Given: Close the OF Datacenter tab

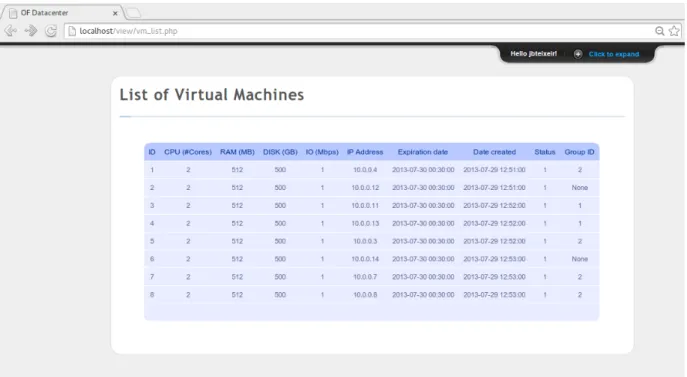Looking at the screenshot, I should 115,13.
